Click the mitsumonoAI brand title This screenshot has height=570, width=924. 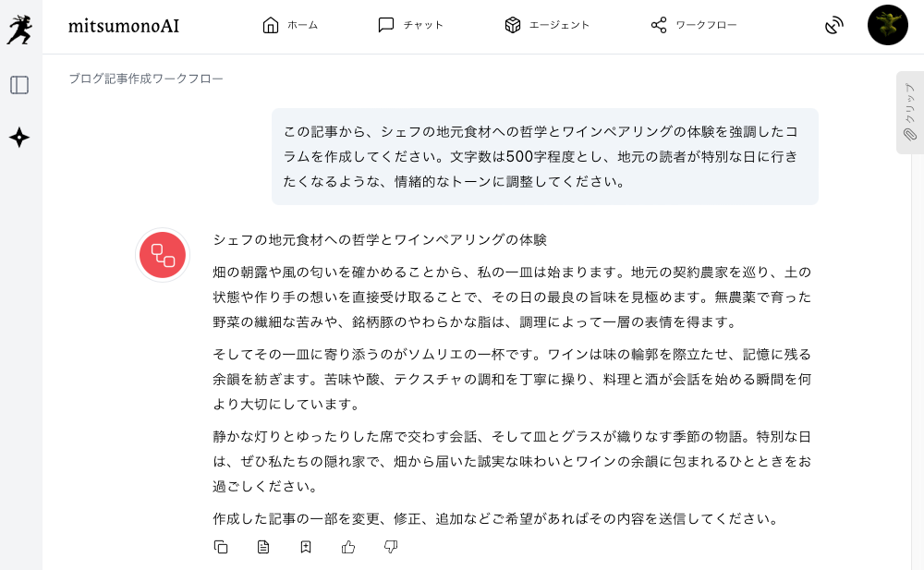click(x=124, y=26)
